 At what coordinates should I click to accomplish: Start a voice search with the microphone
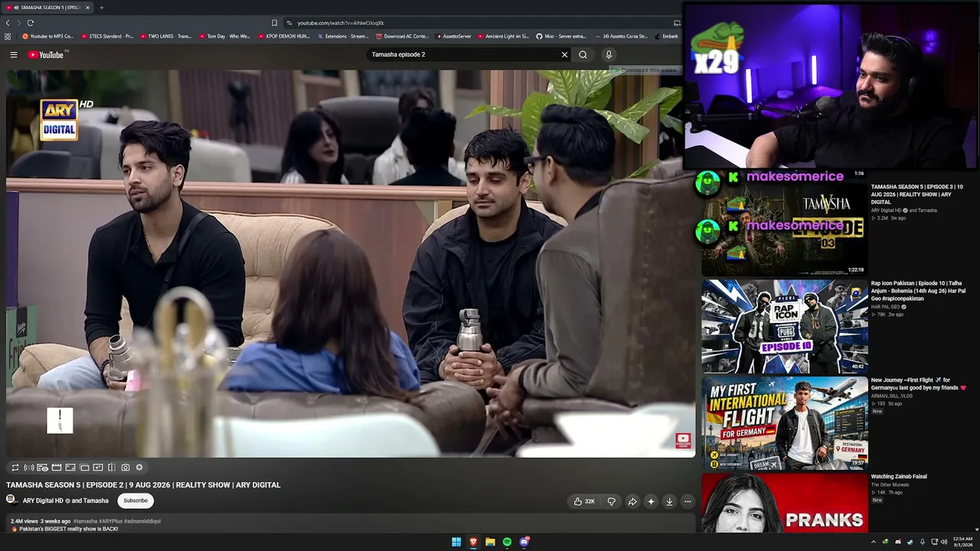tap(609, 54)
